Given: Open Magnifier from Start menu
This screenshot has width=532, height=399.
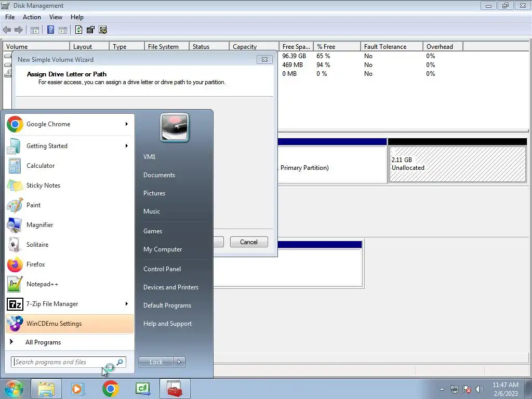Looking at the screenshot, I should point(70,224).
